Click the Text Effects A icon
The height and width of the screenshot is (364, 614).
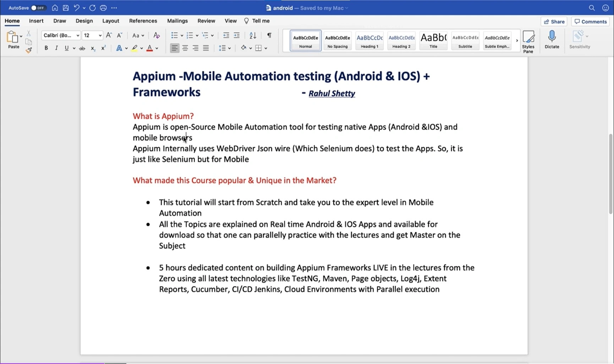[x=119, y=48]
